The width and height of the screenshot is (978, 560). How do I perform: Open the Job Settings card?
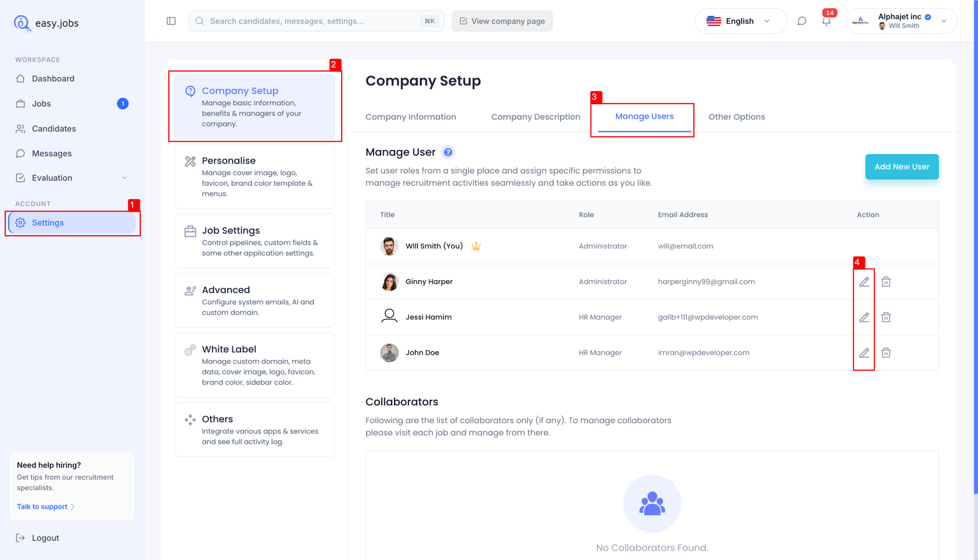click(x=254, y=241)
